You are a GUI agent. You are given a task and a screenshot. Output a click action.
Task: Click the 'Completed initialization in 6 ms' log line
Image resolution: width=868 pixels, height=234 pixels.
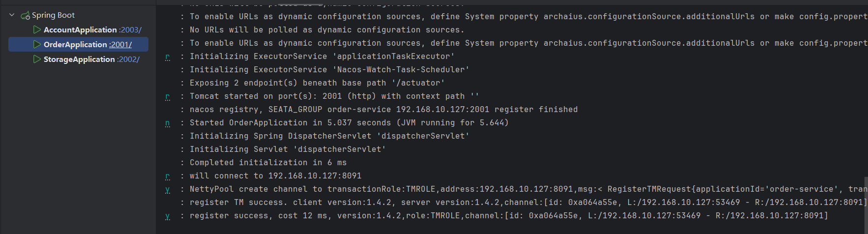coord(268,163)
